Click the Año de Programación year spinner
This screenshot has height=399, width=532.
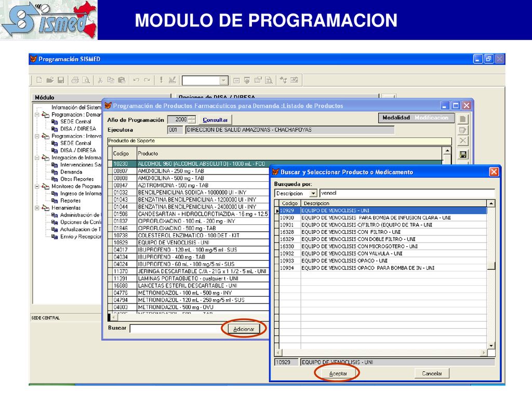(x=192, y=119)
